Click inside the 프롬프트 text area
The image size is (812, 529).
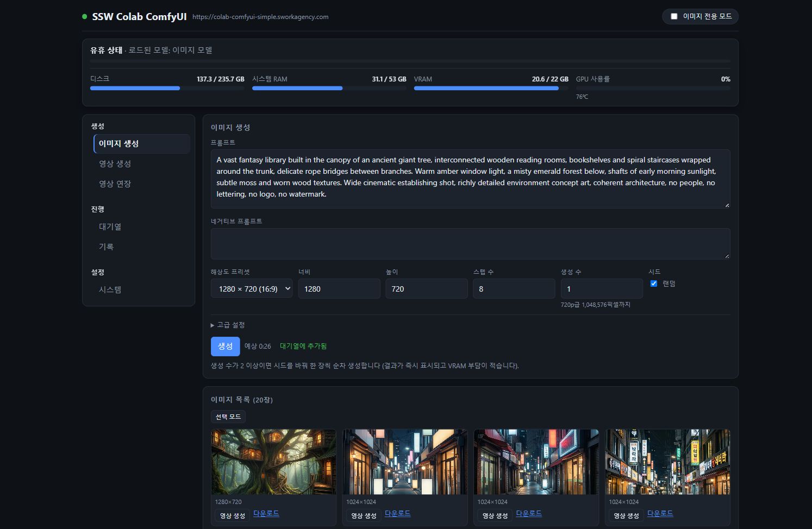pos(470,179)
